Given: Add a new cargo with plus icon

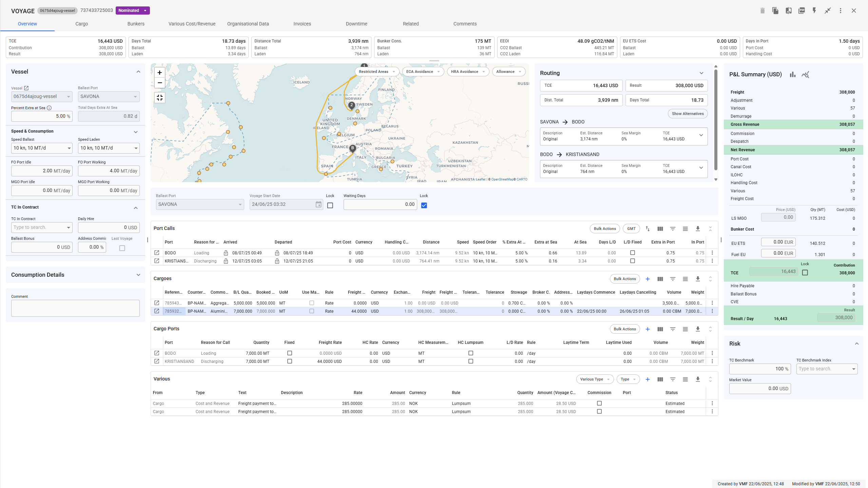Looking at the screenshot, I should point(648,279).
